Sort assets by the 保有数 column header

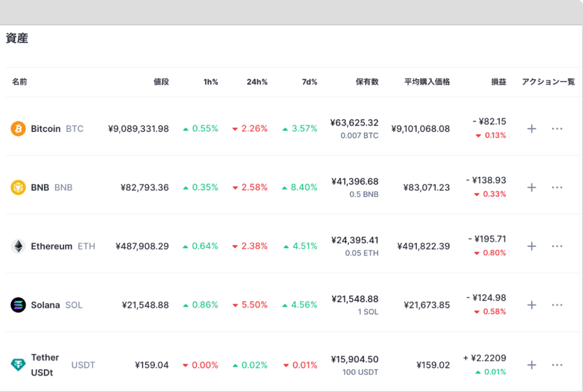[367, 82]
